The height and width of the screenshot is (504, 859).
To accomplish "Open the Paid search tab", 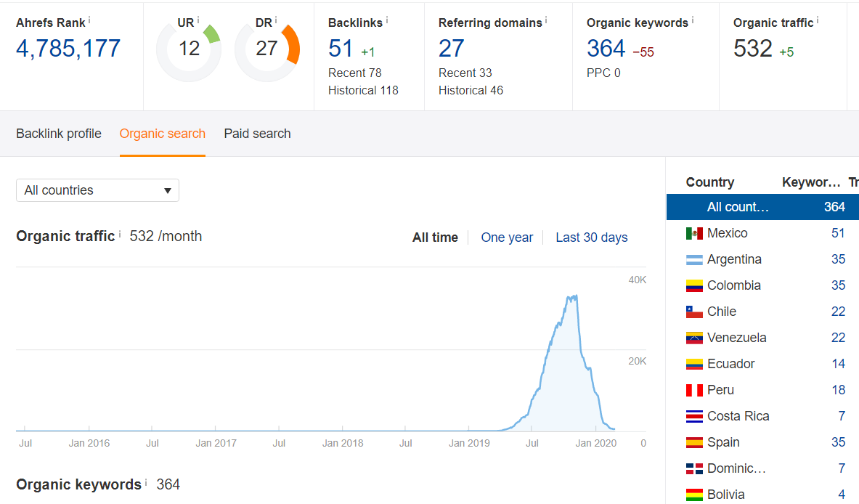I will click(x=257, y=134).
